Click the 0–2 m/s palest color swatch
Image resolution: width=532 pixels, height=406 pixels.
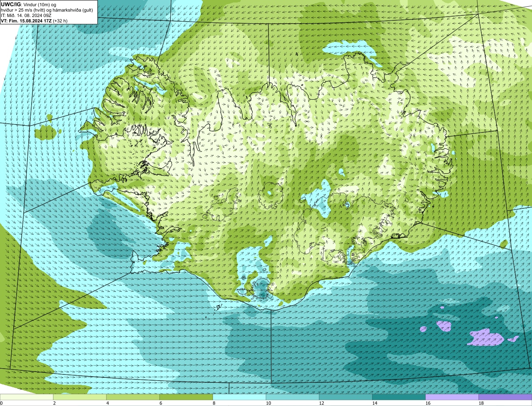pyautogui.click(x=27, y=397)
